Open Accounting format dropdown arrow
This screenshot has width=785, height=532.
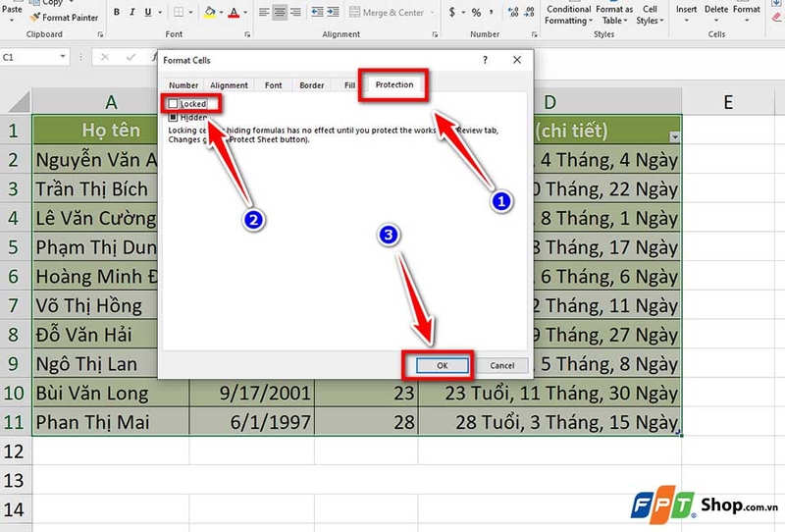point(463,12)
